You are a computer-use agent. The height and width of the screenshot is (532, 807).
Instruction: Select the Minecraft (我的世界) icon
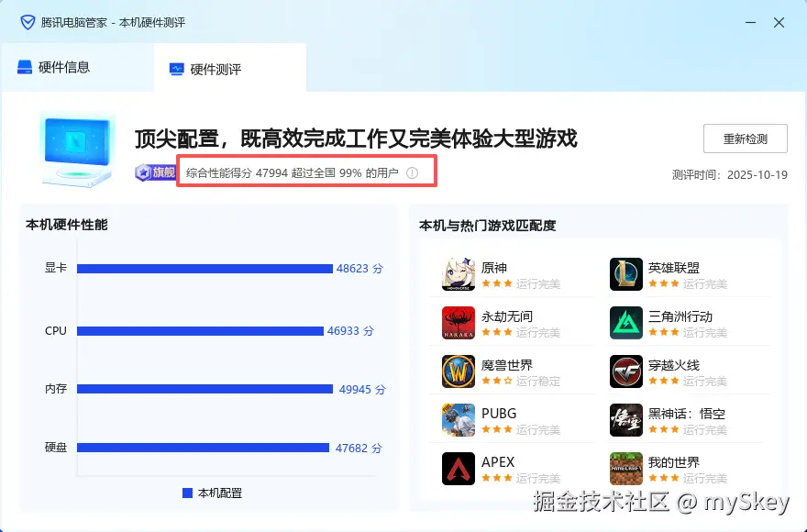[625, 469]
